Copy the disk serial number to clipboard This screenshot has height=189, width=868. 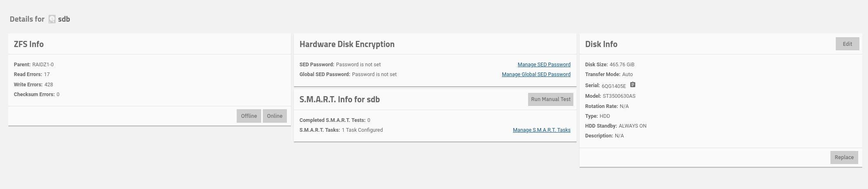[x=633, y=85]
